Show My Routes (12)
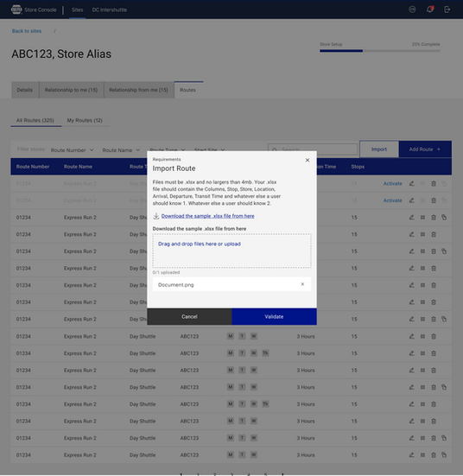The height and width of the screenshot is (476, 463). tap(85, 120)
